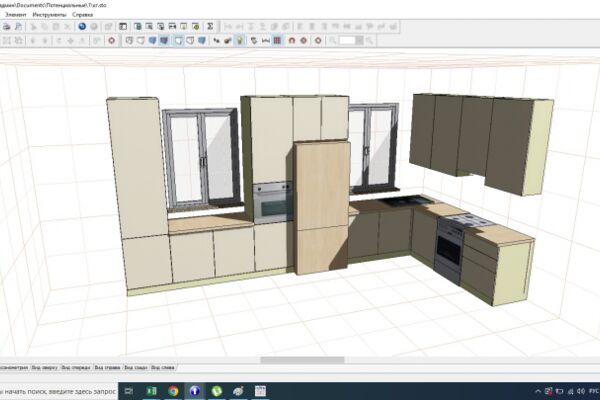Image resolution: width=600 pixels, height=400 pixels.
Task: Select the built-in oven in the tall unit
Action: [x=272, y=203]
